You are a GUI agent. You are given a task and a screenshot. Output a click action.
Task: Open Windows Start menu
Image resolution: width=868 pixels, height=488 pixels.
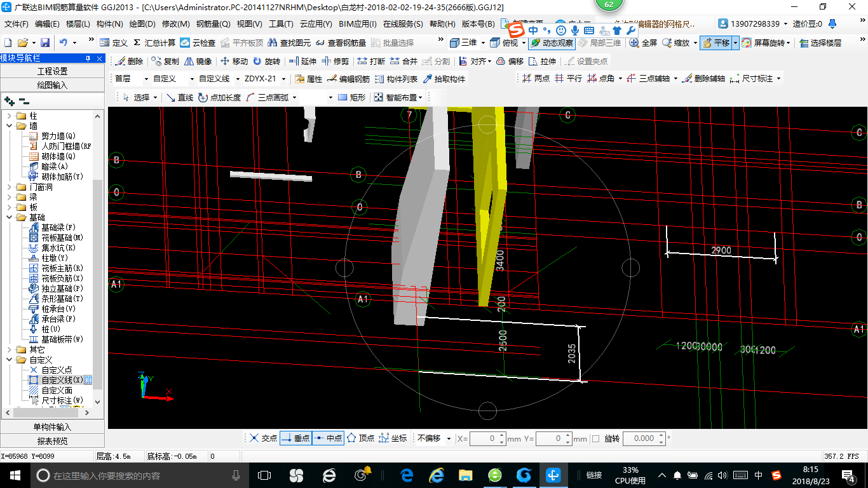tap(14, 475)
